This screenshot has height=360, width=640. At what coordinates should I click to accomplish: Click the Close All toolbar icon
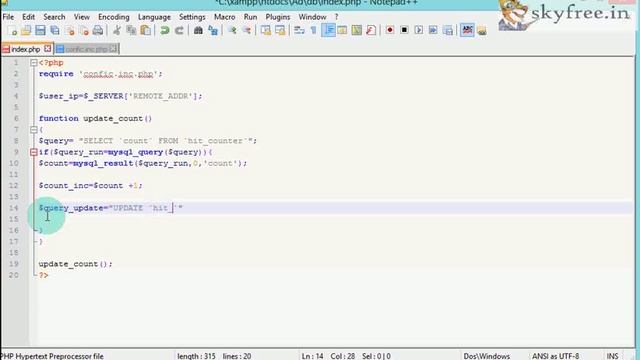click(84, 31)
